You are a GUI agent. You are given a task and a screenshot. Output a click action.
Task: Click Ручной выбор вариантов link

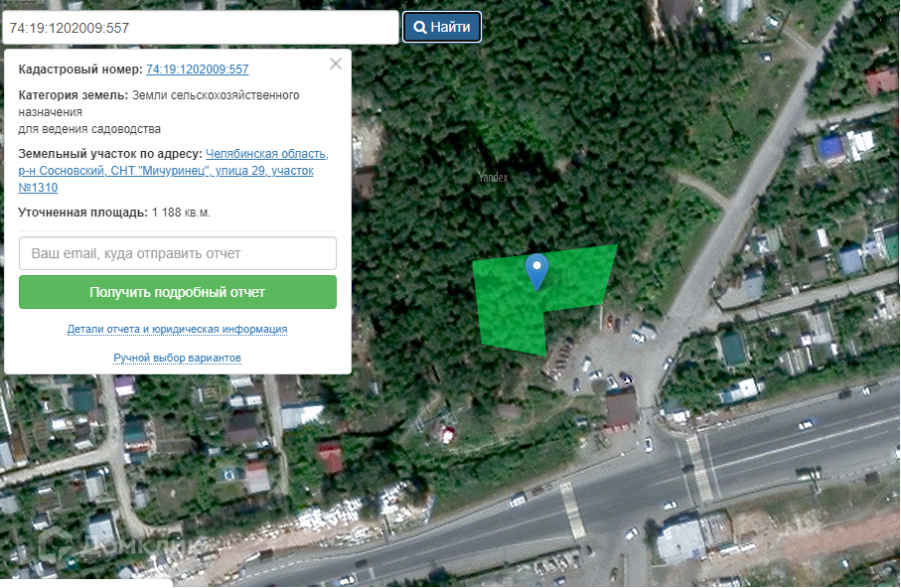(x=177, y=359)
